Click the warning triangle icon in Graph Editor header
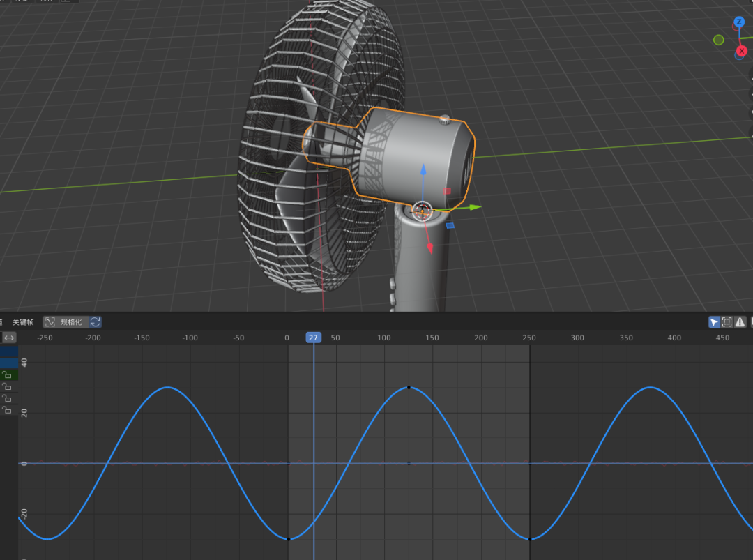The image size is (753, 560). pos(739,321)
